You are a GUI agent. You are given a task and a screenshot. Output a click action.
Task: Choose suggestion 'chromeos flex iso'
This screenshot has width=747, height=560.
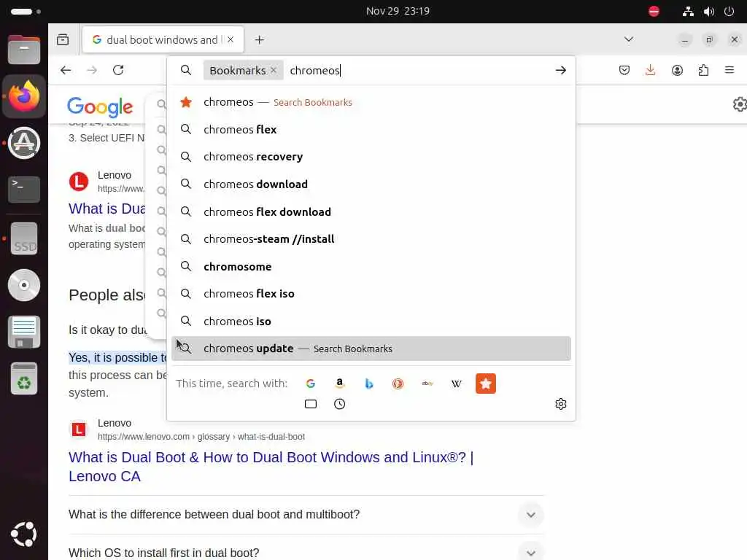click(371, 294)
